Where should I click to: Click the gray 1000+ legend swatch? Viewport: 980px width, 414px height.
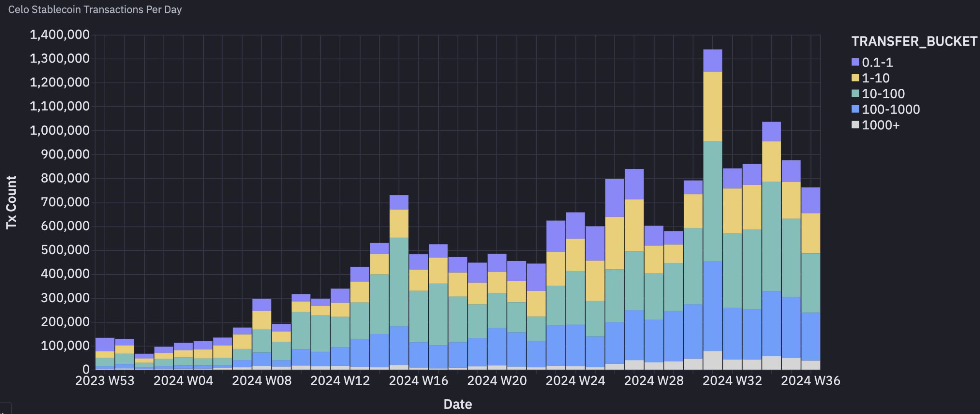(855, 125)
